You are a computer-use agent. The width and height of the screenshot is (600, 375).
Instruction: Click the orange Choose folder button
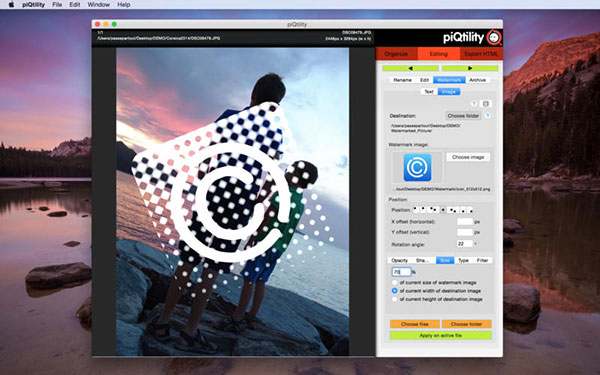tap(466, 324)
